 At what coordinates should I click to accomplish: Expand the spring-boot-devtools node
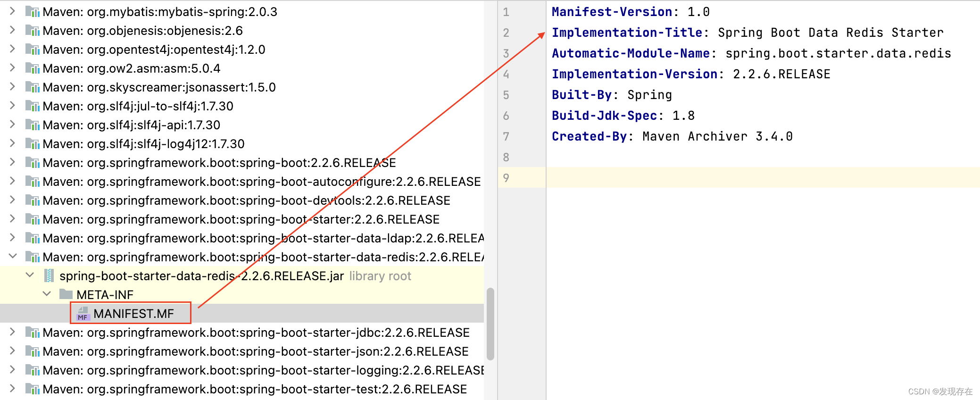(x=12, y=200)
